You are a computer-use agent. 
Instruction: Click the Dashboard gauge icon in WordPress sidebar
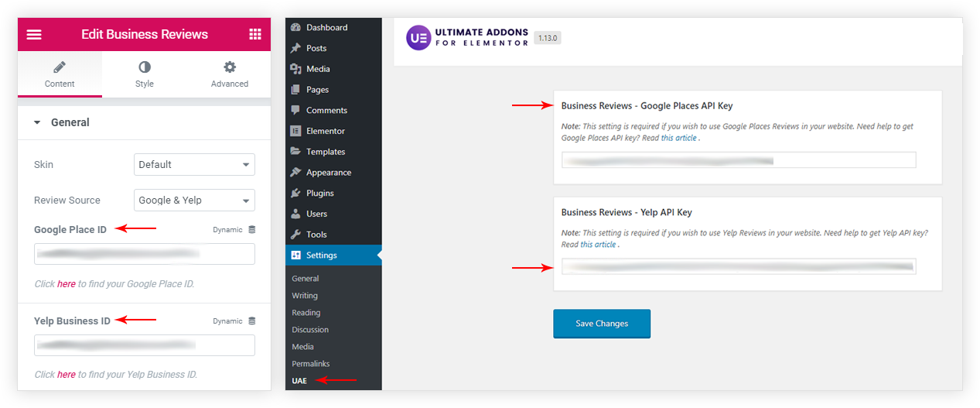point(295,27)
